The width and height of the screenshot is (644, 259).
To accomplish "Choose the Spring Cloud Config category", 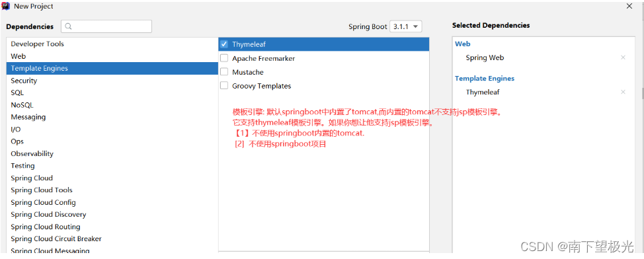I will (112, 202).
